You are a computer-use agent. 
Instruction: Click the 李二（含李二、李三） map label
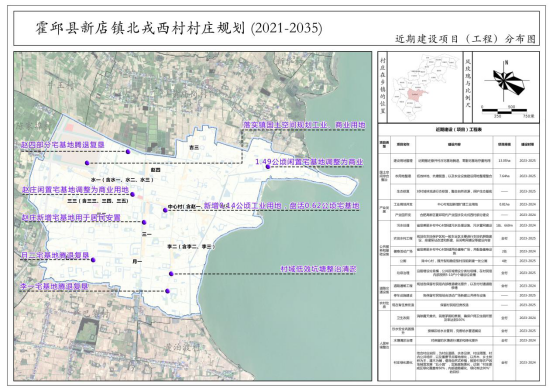point(191,246)
